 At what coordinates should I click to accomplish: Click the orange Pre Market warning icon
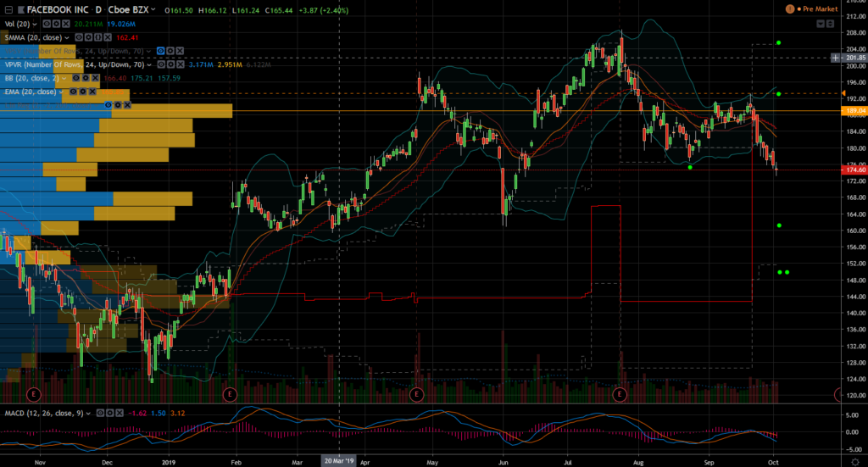pyautogui.click(x=790, y=8)
